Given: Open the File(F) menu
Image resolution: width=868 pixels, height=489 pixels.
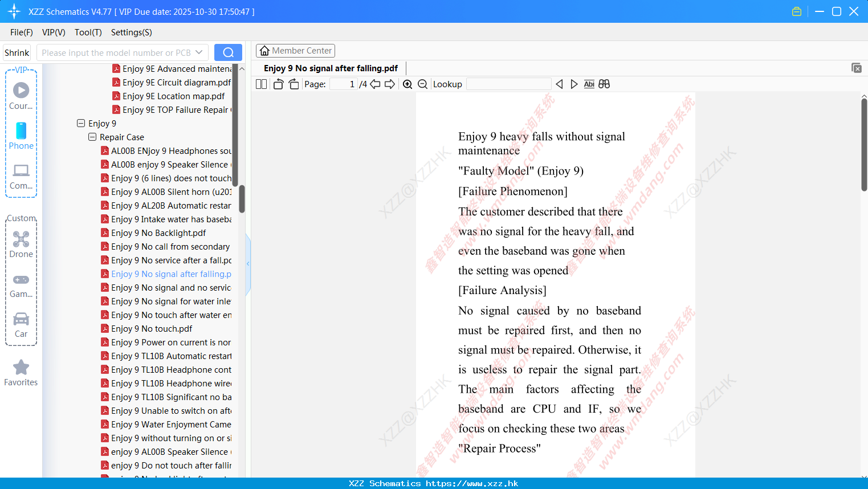Looking at the screenshot, I should pyautogui.click(x=22, y=32).
